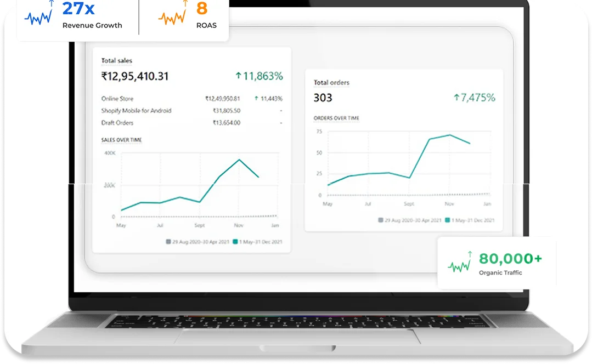Open the Total sales report heading
592x364 pixels.
click(x=117, y=61)
